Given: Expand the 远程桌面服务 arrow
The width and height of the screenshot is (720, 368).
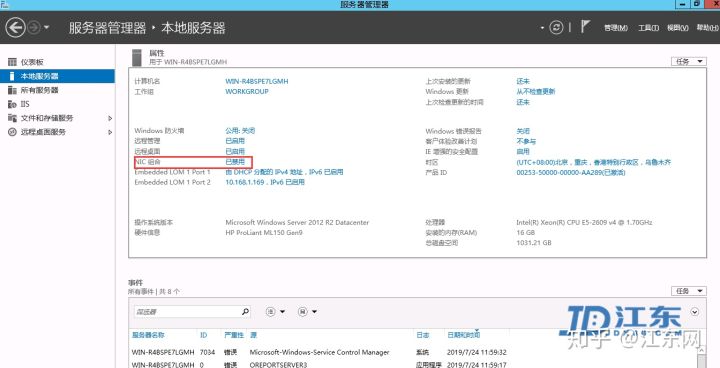Looking at the screenshot, I should pyautogui.click(x=110, y=132).
